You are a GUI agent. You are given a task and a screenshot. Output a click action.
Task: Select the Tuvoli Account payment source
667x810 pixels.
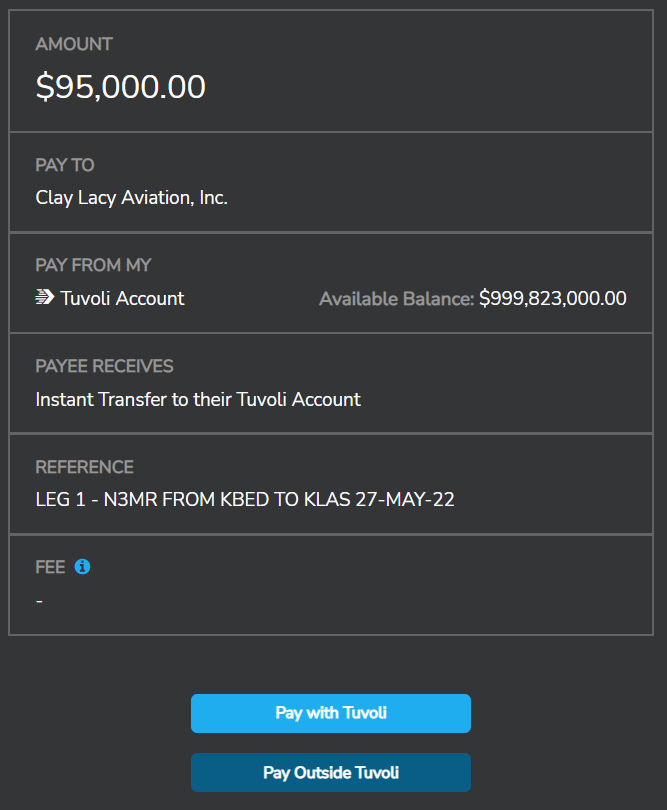(122, 298)
